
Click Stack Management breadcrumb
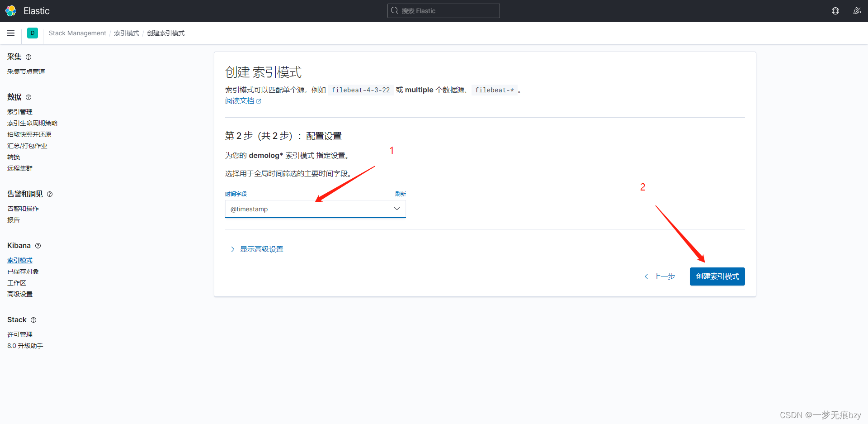point(77,33)
